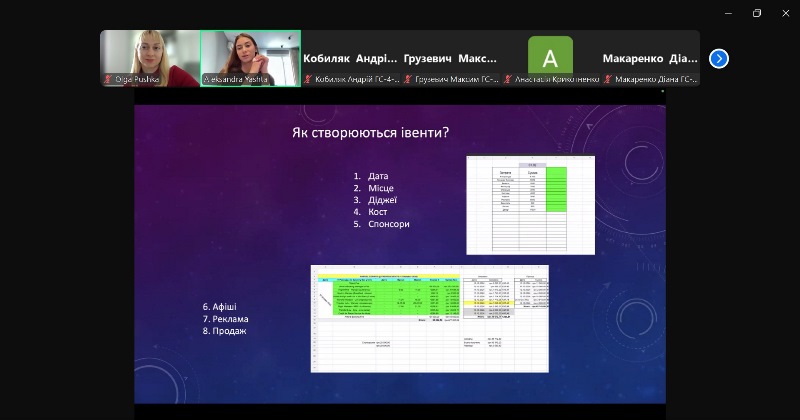Select Макаренко Діа… participant tile

[x=651, y=58]
